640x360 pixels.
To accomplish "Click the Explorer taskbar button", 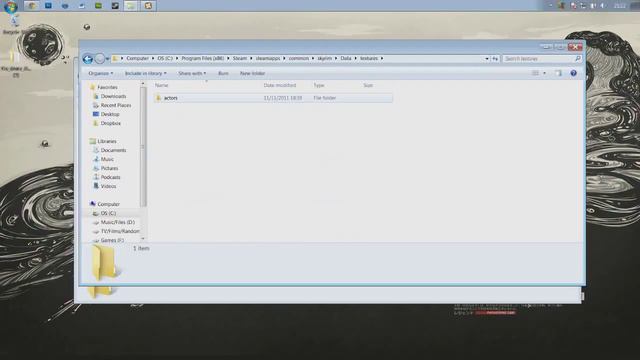I will pos(131,6).
